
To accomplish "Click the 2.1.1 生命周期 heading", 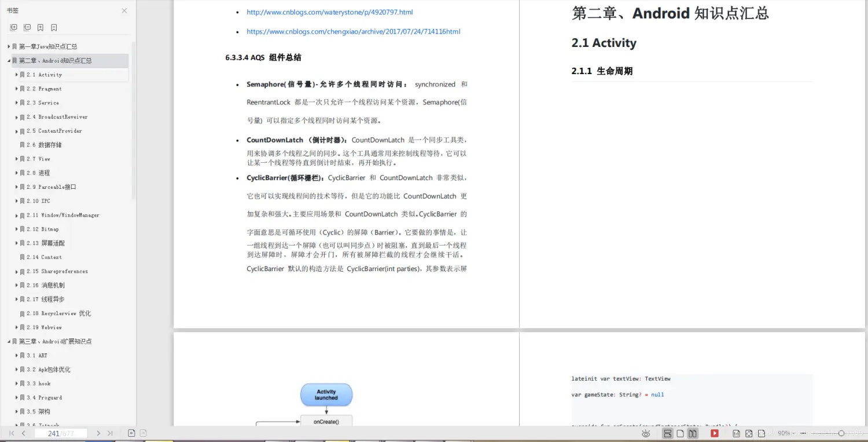I will (602, 71).
